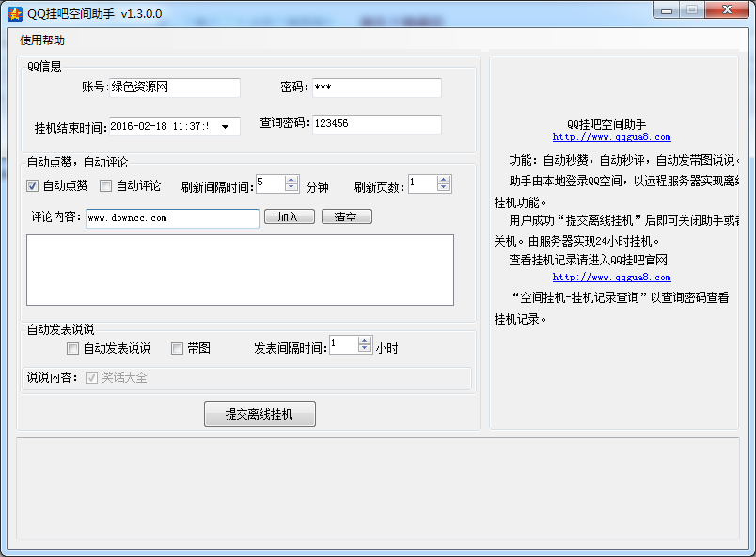Click the 账号 input field
The width and height of the screenshot is (756, 557).
174,88
